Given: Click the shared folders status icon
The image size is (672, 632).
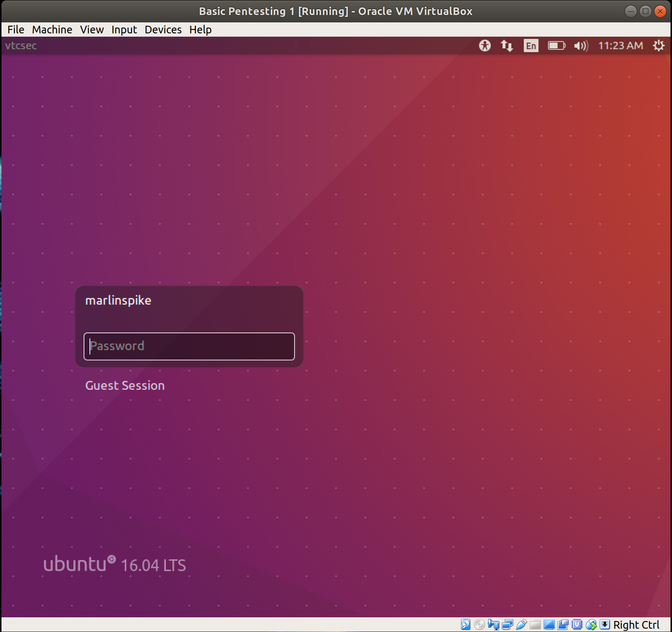Looking at the screenshot, I should [535, 624].
